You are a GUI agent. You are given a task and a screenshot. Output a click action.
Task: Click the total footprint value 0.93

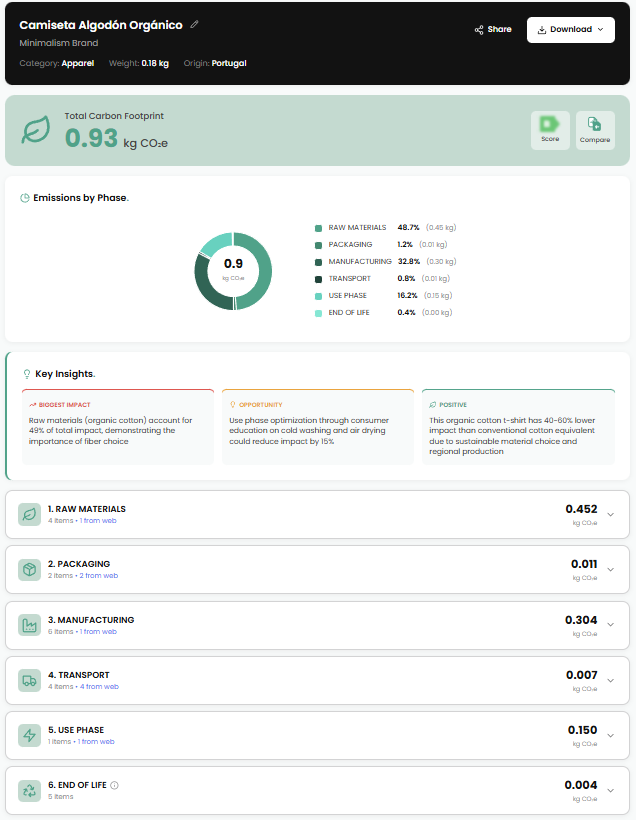point(92,138)
